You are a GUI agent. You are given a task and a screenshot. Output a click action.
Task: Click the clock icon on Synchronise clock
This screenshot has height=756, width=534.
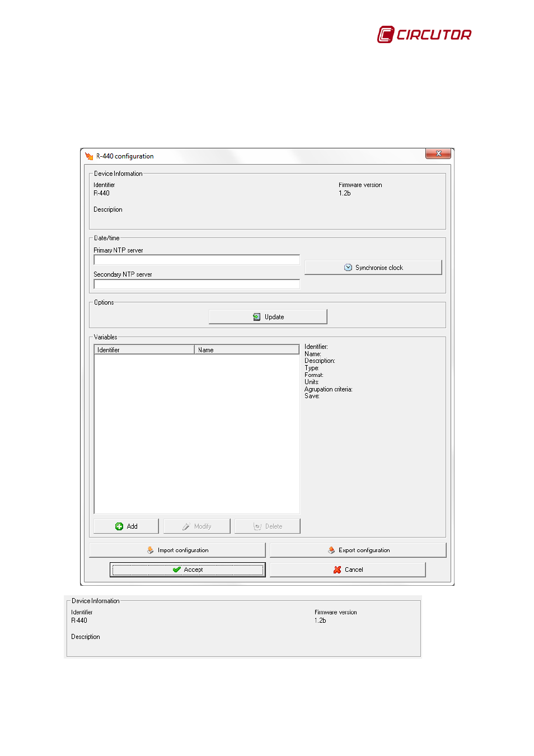[x=348, y=268]
